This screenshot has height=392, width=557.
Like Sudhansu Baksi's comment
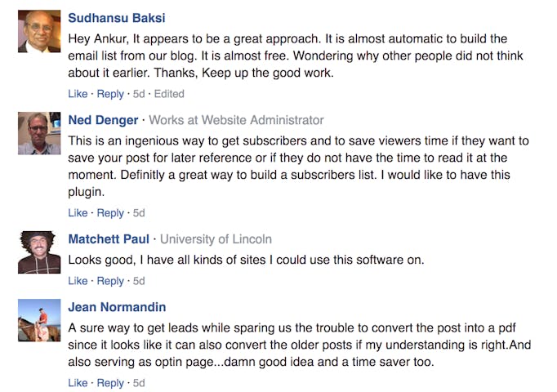(x=78, y=94)
